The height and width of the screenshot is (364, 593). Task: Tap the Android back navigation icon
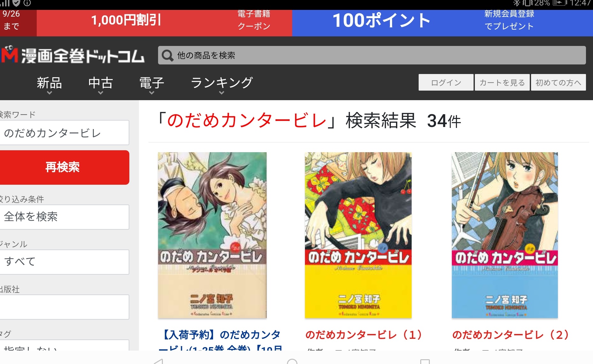[x=158, y=361]
